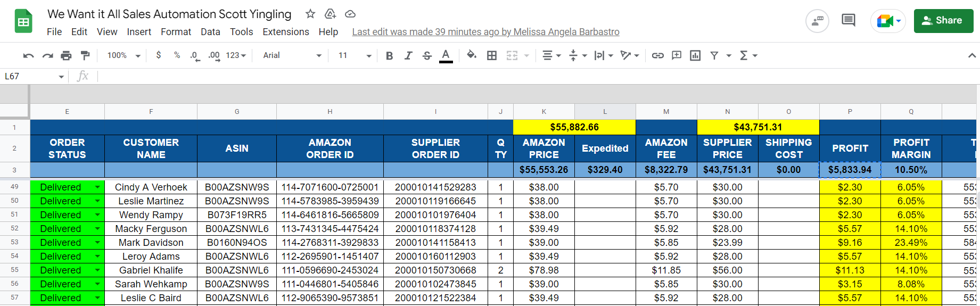Open the Arial font dropdown
This screenshot has width=980, height=306.
click(x=292, y=55)
